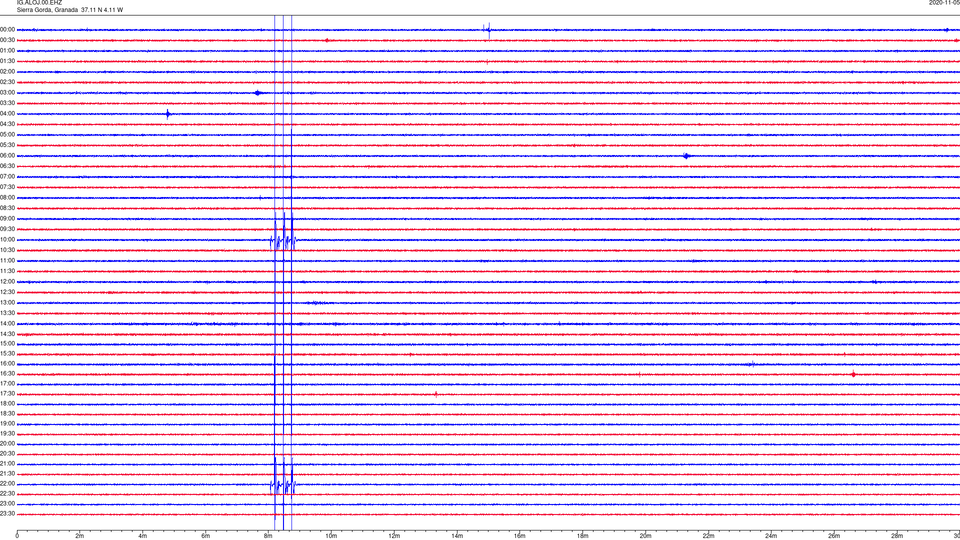960x540 pixels.
Task: Select the 10:00 trace time label
Action: tap(7, 239)
